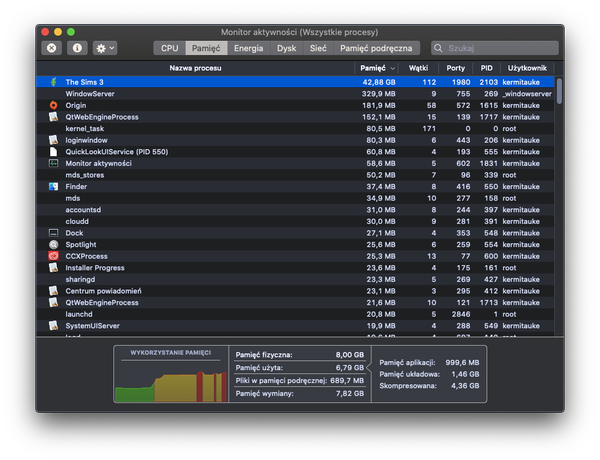The image size is (600, 460).
Task: Click the Pamięć układowa 1,46 GB entry
Action: click(x=429, y=374)
